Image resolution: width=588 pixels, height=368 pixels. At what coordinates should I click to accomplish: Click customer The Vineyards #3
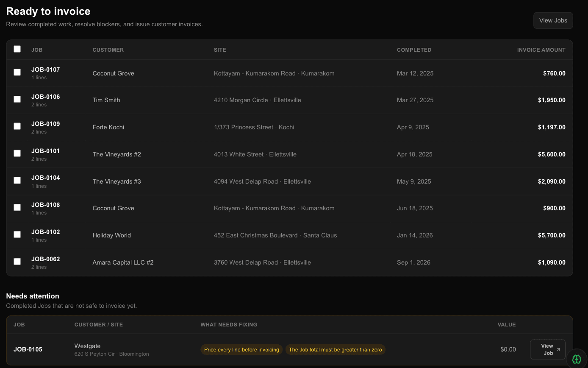116,181
